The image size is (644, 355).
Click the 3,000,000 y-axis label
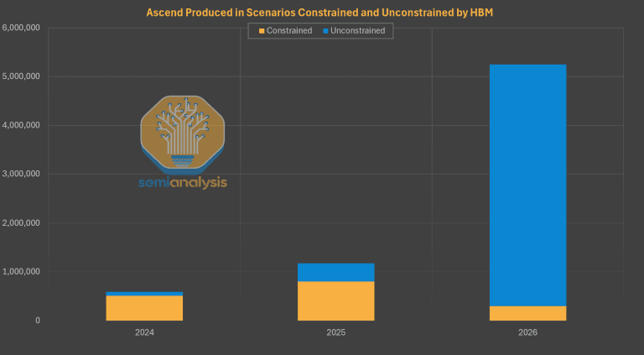pyautogui.click(x=21, y=175)
